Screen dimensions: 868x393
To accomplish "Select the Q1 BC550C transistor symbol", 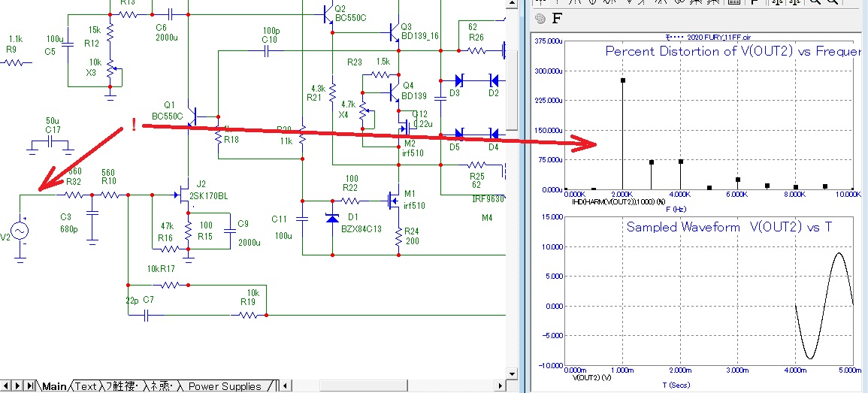I will click(x=192, y=116).
